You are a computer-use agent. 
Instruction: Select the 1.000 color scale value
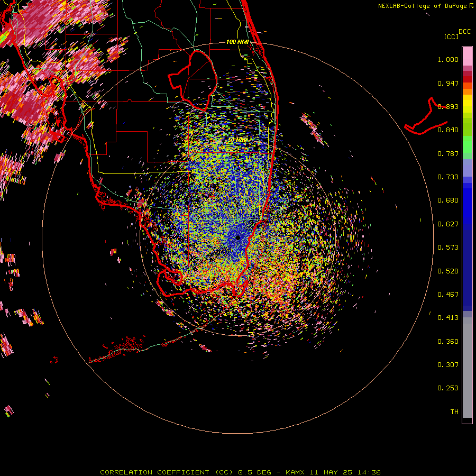click(x=448, y=59)
